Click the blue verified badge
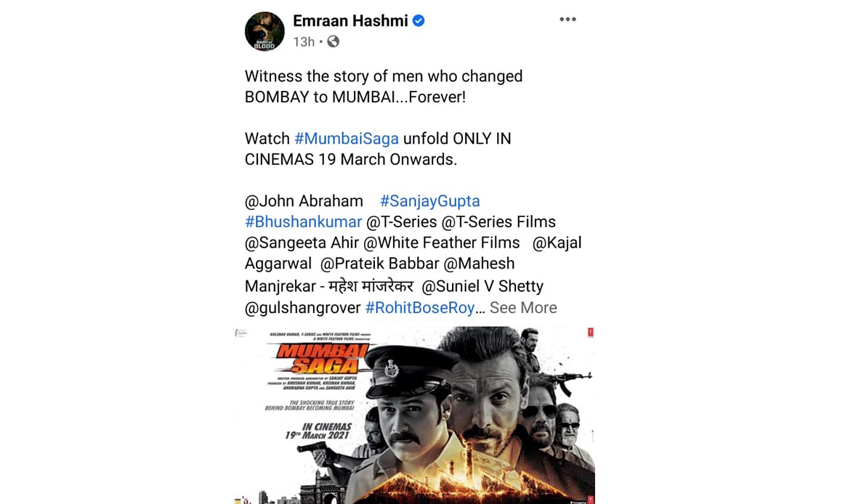Screen dimensions: 856x504 pyautogui.click(x=419, y=21)
